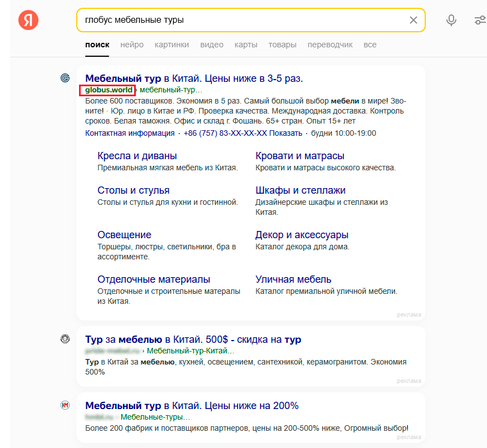Select the карты tab
Image resolution: width=487 pixels, height=448 pixels.
[245, 45]
